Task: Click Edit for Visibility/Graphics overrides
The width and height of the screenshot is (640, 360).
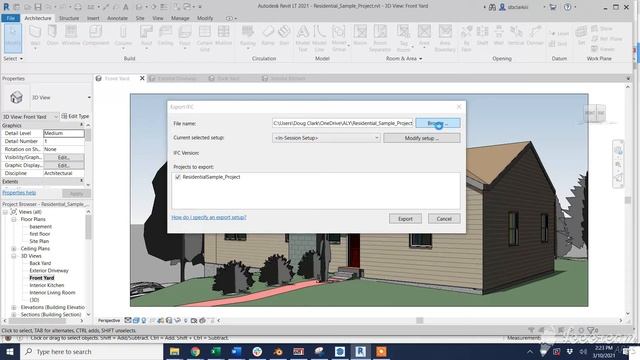Action: click(x=64, y=158)
